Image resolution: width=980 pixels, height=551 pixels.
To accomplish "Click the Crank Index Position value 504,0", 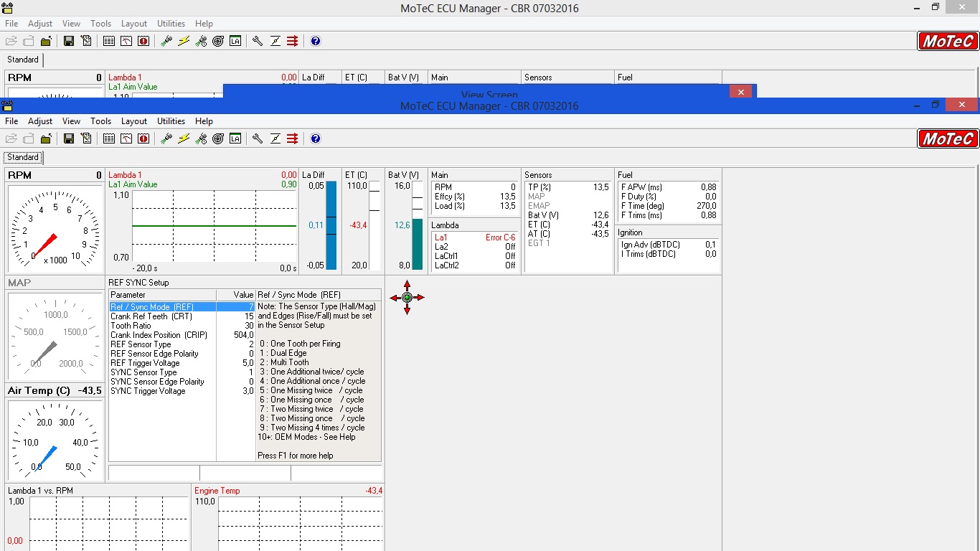I will (244, 335).
